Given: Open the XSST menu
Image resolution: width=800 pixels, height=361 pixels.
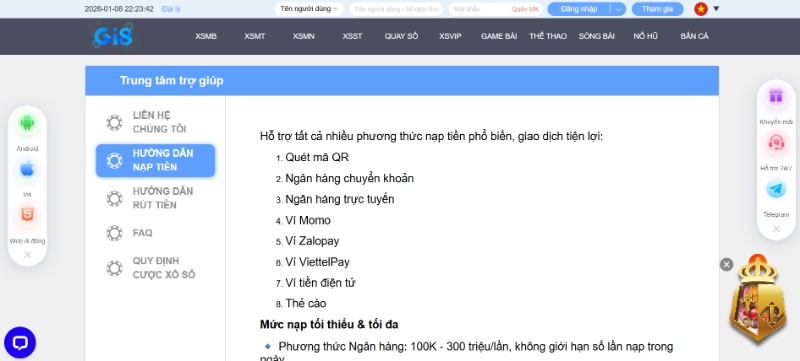Looking at the screenshot, I should (x=352, y=36).
